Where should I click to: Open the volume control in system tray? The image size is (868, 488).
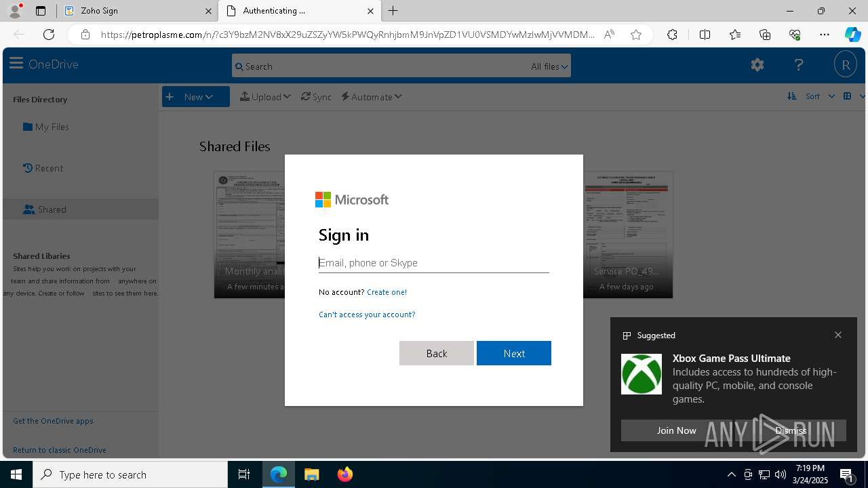780,474
